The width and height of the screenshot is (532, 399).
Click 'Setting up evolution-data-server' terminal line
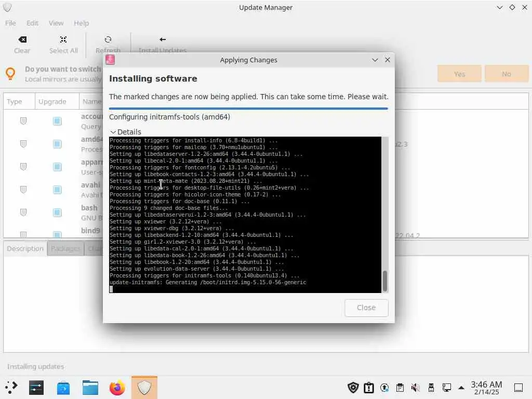pos(197,269)
